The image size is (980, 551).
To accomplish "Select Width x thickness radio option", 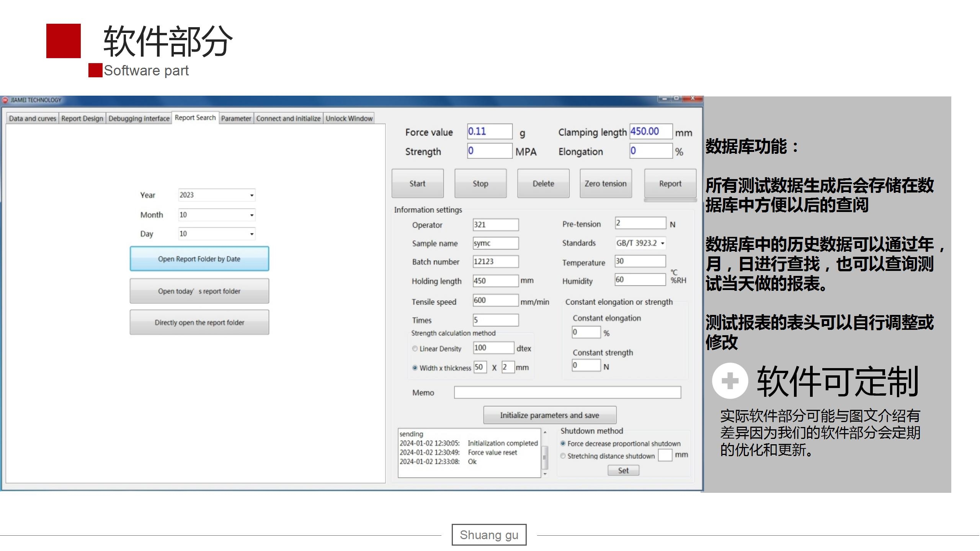I will (415, 368).
